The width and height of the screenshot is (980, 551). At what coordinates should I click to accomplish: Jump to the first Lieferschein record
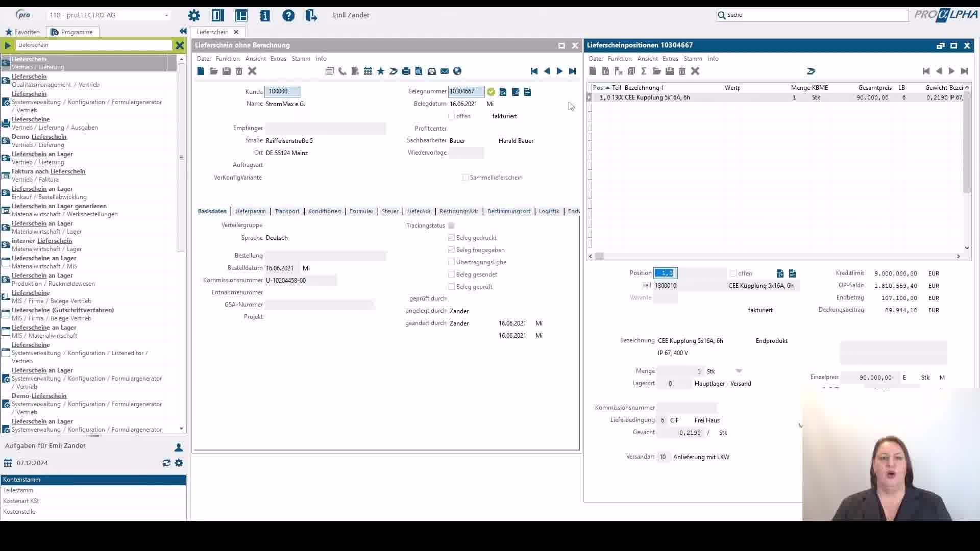coord(534,71)
